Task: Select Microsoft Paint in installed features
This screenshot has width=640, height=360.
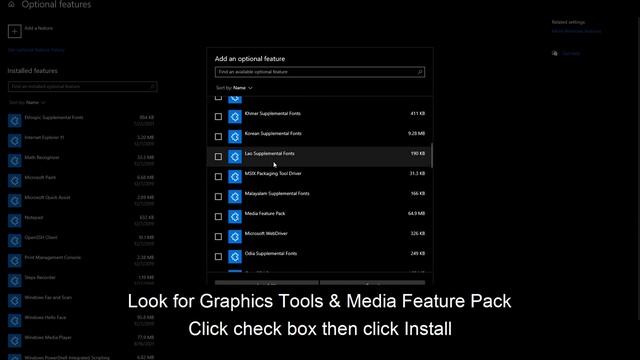Action: 40,178
